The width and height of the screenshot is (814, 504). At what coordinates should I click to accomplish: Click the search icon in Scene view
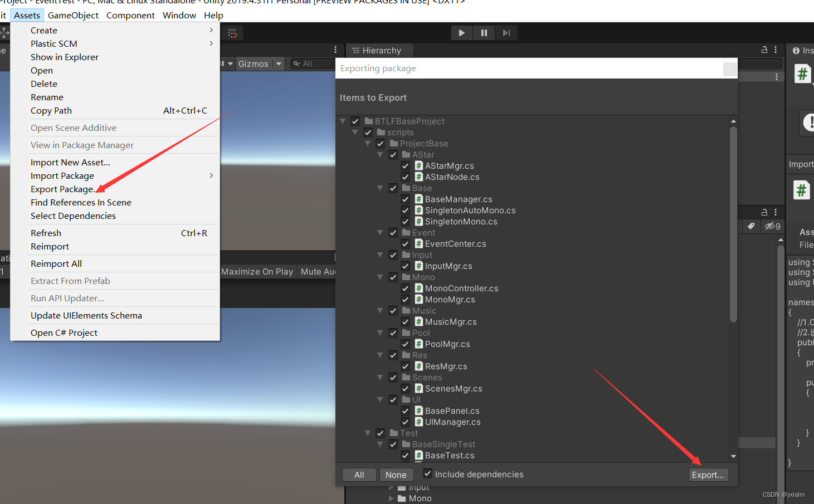[296, 63]
